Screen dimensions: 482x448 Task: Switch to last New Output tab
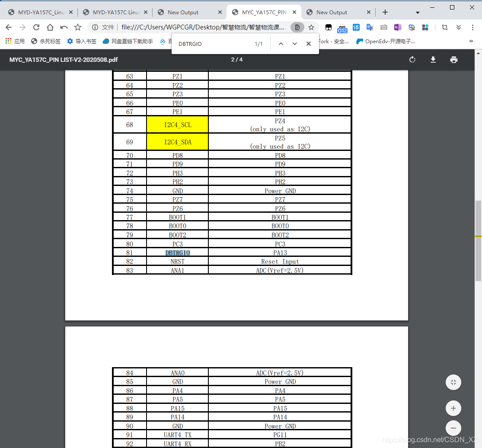tap(338, 12)
